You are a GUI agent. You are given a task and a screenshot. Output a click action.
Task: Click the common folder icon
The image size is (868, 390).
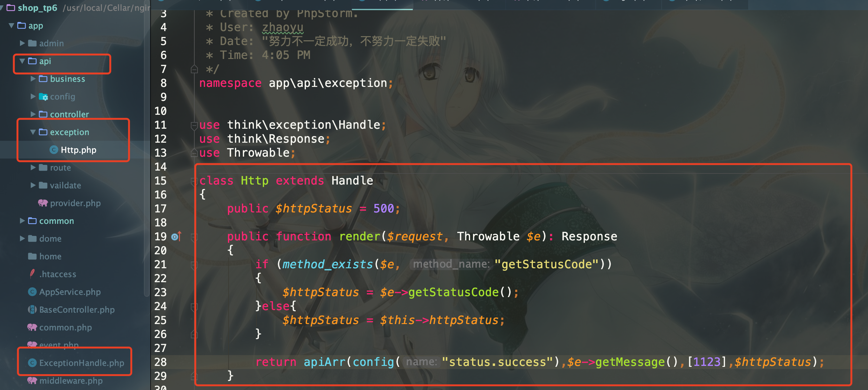(x=32, y=221)
